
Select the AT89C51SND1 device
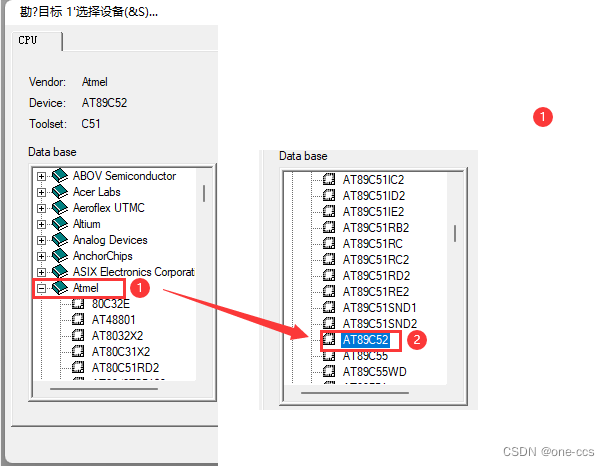point(380,308)
